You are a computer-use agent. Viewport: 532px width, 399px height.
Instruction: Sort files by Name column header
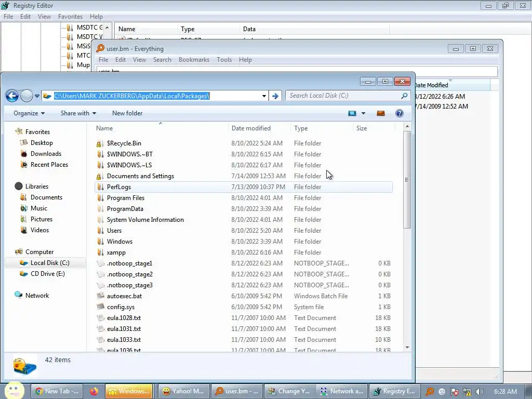pos(104,128)
